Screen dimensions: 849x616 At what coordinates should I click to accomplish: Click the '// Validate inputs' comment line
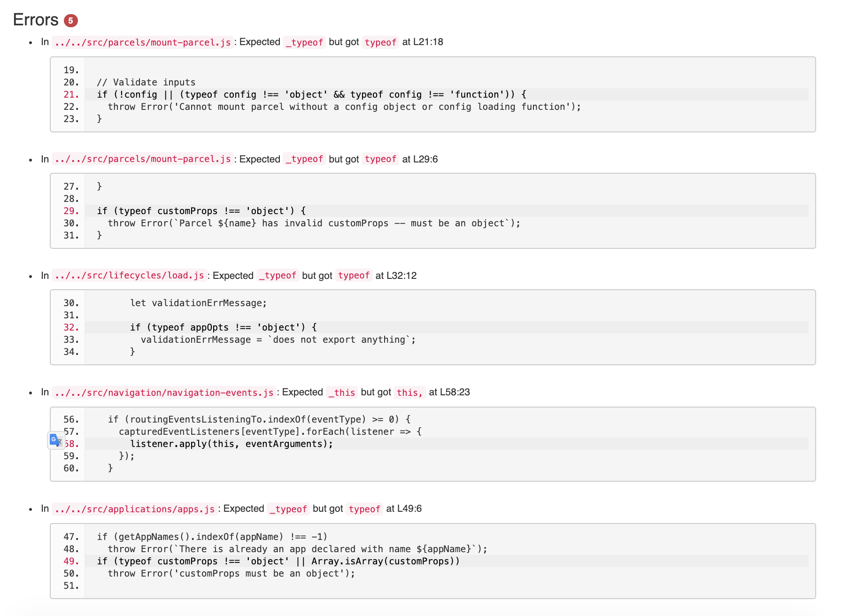[x=146, y=82]
